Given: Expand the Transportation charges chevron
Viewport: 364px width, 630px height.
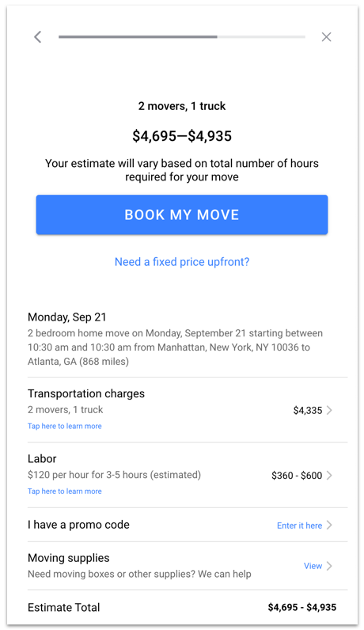Looking at the screenshot, I should click(329, 410).
